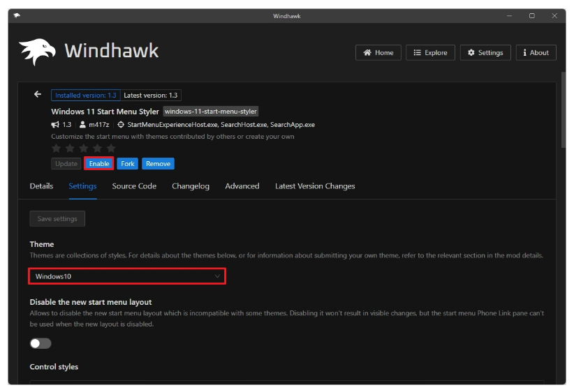Open the Theme dropdown showing Windows10
Screen dimensions: 574x392
tap(127, 277)
